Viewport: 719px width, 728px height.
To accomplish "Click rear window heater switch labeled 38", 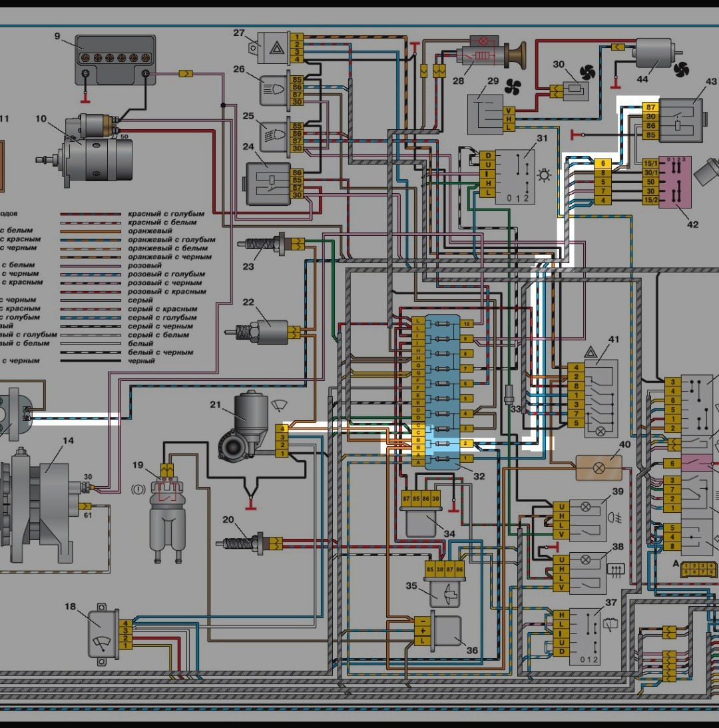I will tap(588, 574).
